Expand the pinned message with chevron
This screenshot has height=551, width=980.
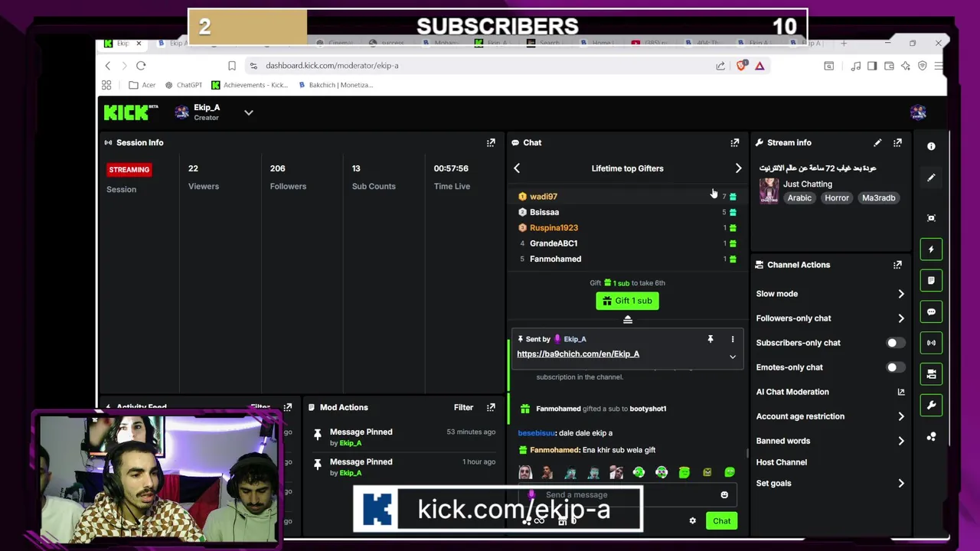[733, 357]
